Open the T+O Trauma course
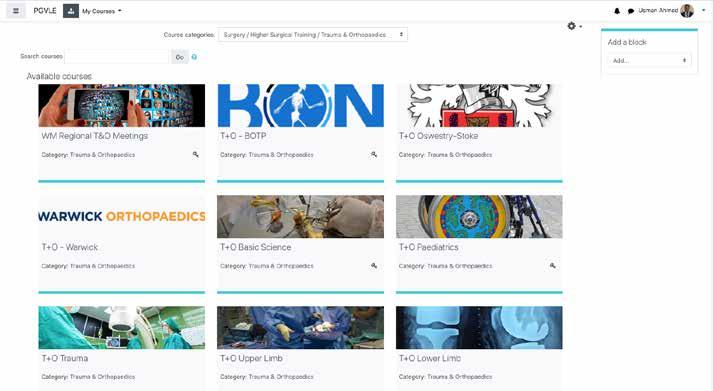The image size is (713, 391). coord(65,358)
